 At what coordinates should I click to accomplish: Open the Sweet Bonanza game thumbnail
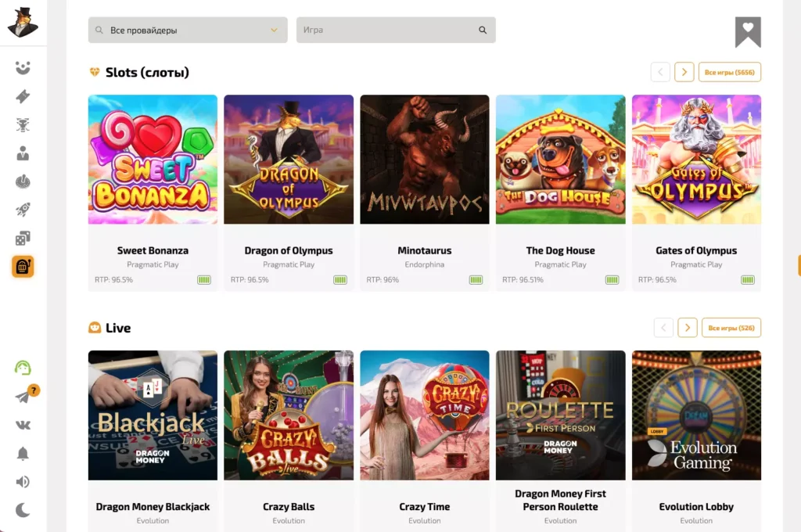coord(153,160)
